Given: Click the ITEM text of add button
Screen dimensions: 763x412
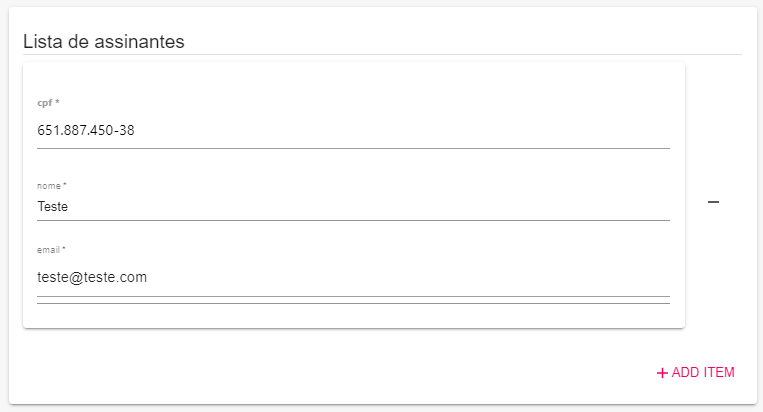Looking at the screenshot, I should [x=718, y=373].
